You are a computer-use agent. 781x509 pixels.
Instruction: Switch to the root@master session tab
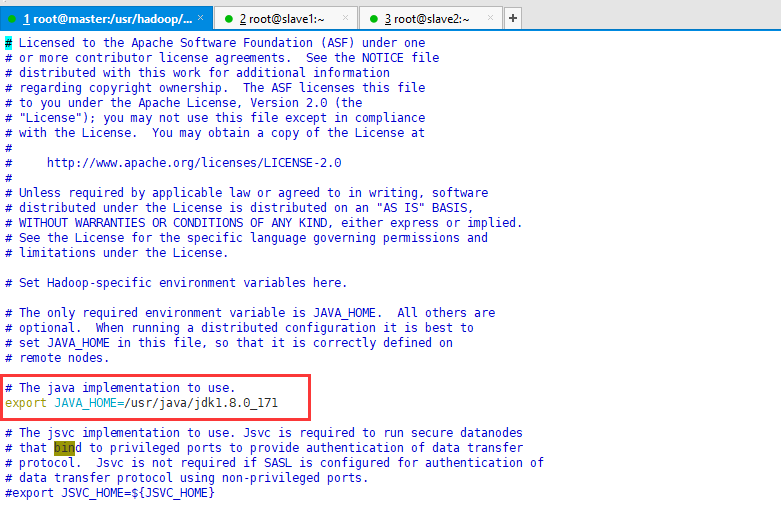click(x=107, y=19)
